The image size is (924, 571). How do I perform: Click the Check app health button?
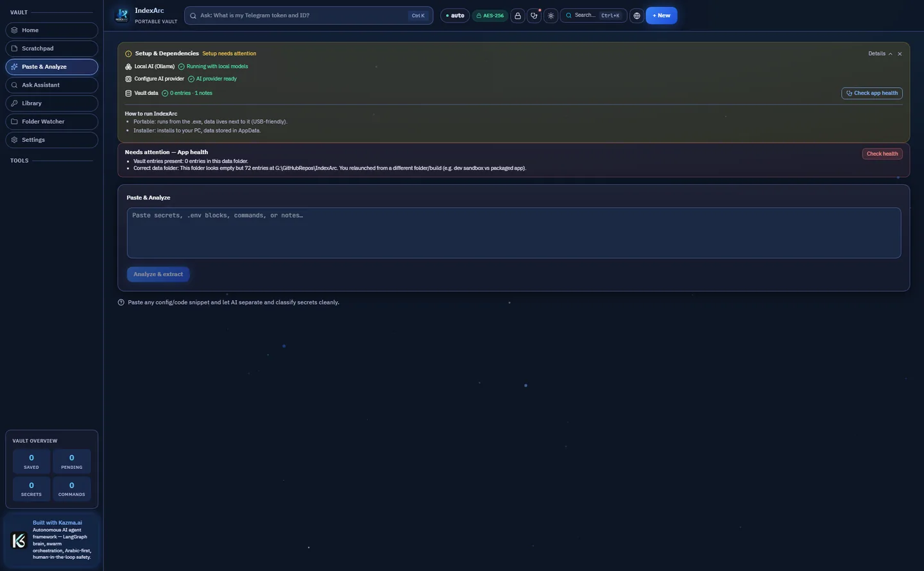[872, 93]
